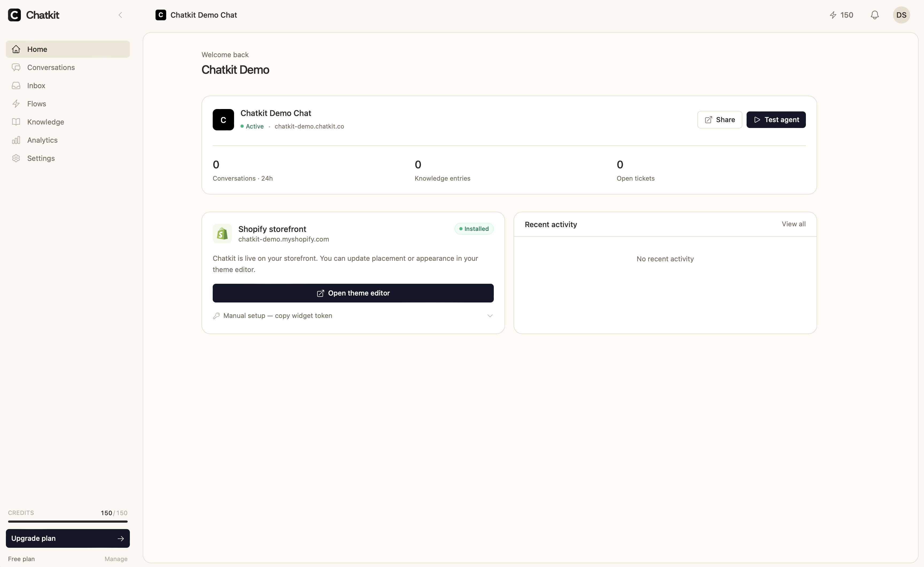Click the black C agent avatar in card

pos(223,120)
